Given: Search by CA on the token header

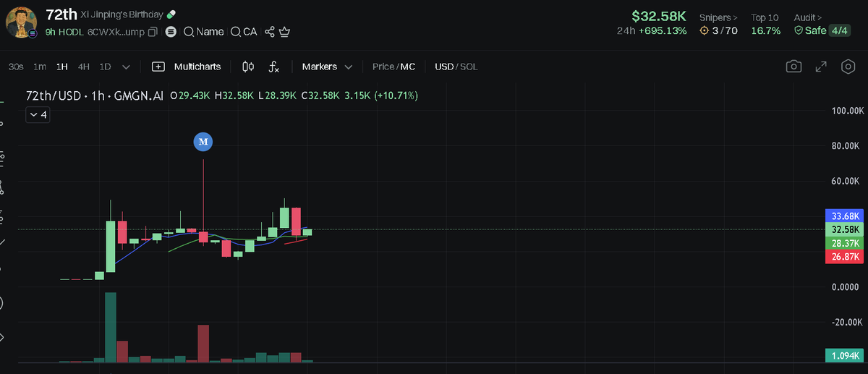Looking at the screenshot, I should [x=244, y=32].
